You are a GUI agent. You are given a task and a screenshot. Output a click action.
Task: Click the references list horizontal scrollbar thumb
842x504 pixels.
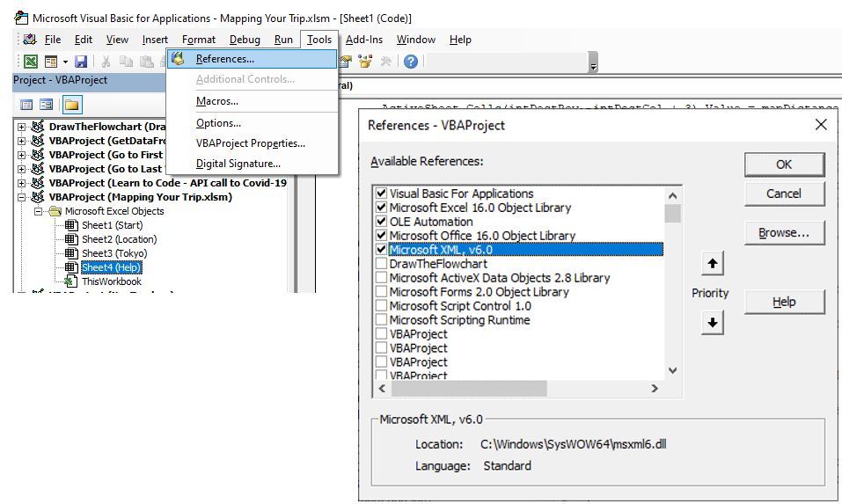pos(469,388)
